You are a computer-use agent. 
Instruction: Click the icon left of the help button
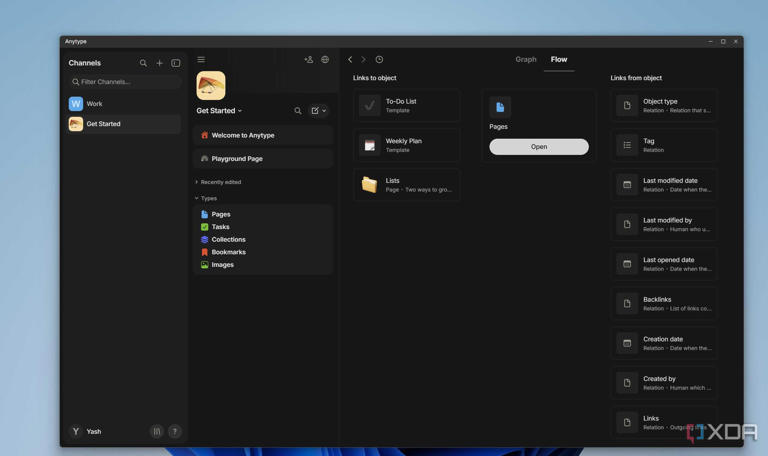(x=157, y=432)
